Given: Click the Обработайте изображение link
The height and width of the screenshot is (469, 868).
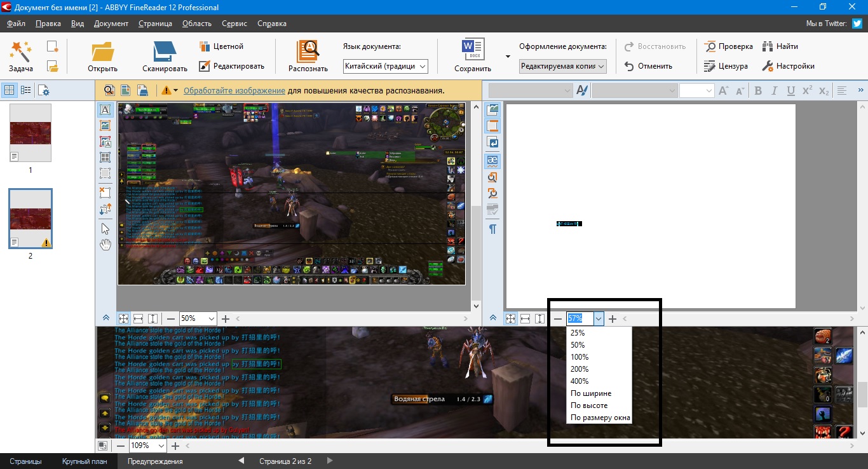Looking at the screenshot, I should tap(234, 91).
